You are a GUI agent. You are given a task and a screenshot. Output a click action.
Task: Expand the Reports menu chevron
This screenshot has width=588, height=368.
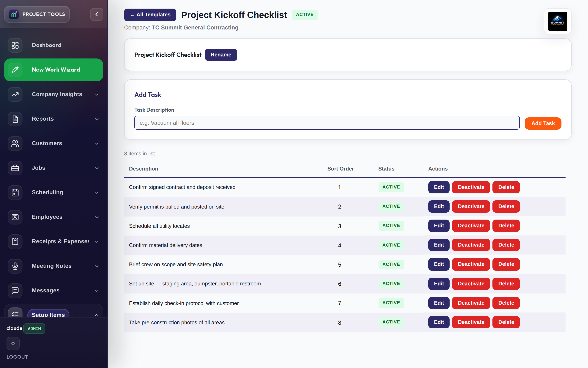coord(97,119)
